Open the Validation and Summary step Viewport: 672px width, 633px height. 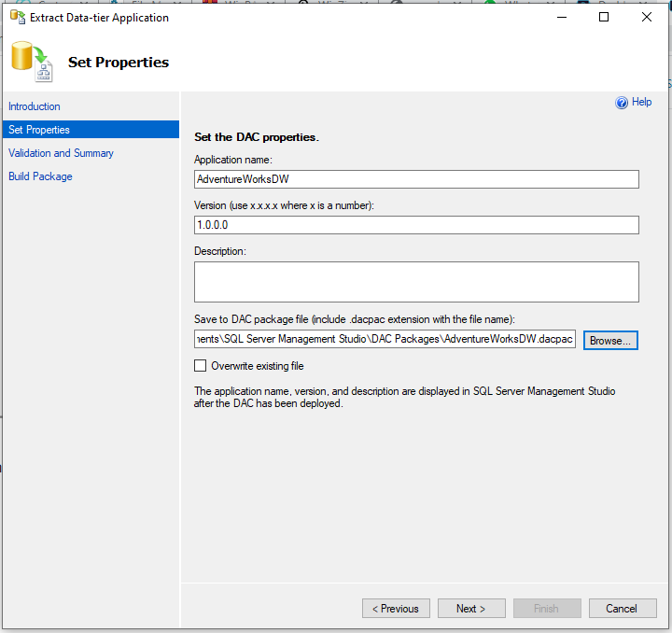[61, 153]
